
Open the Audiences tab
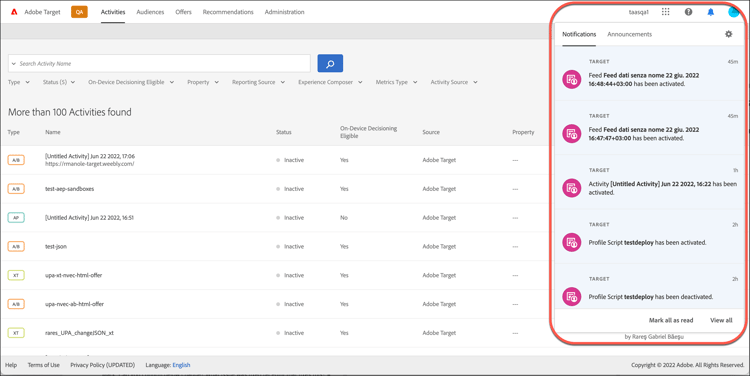click(150, 12)
